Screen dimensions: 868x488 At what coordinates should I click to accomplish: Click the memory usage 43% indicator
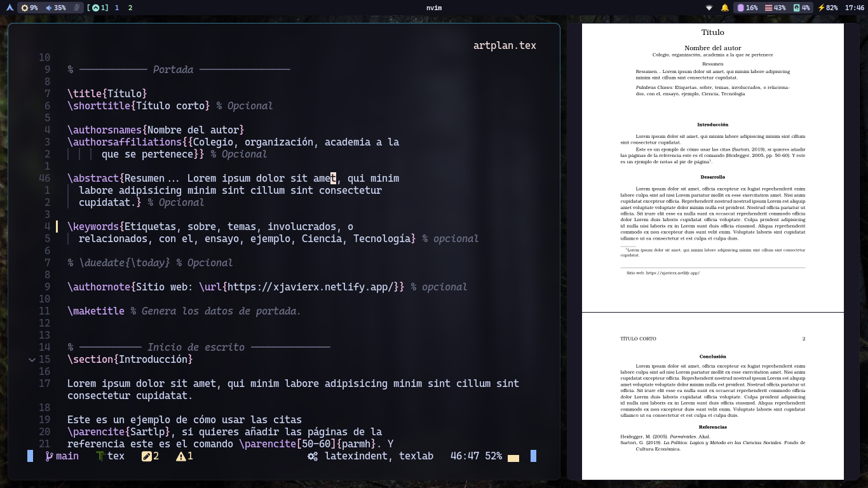(775, 8)
